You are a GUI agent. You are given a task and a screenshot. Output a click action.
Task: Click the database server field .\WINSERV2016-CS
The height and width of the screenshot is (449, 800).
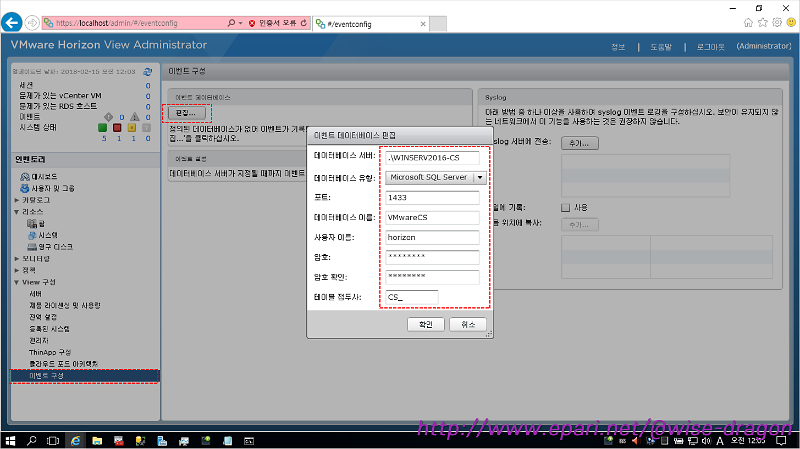coord(432,158)
